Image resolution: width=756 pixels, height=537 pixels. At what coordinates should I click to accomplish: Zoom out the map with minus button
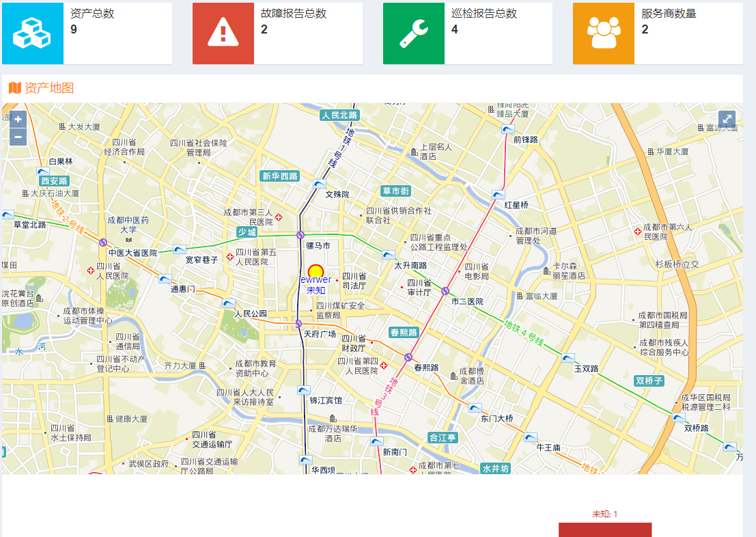pos(18,137)
